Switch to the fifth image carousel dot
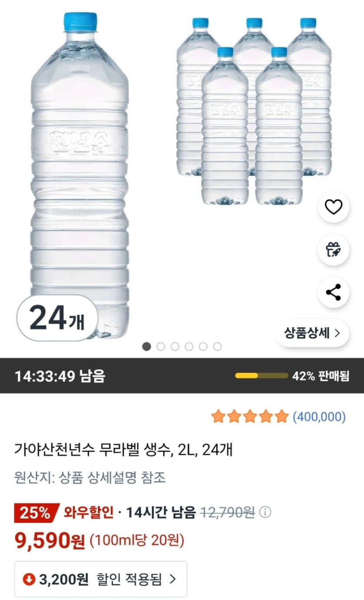 point(203,347)
